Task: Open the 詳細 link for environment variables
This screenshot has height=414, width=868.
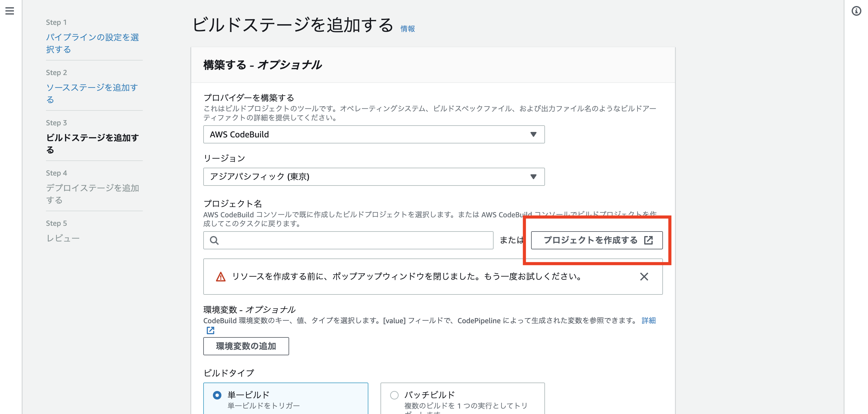Action: [x=648, y=320]
